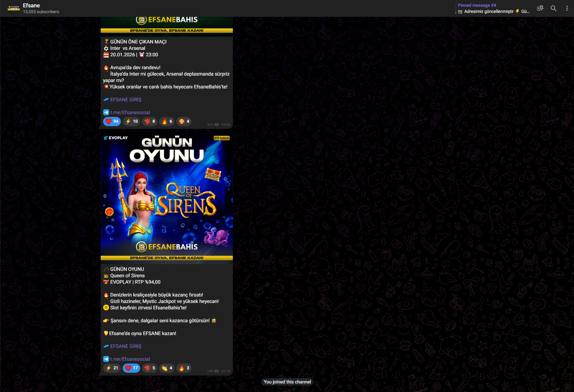This screenshot has height=392, width=574.
Task: Toggle fire reaction with count 3
Action: 184,368
